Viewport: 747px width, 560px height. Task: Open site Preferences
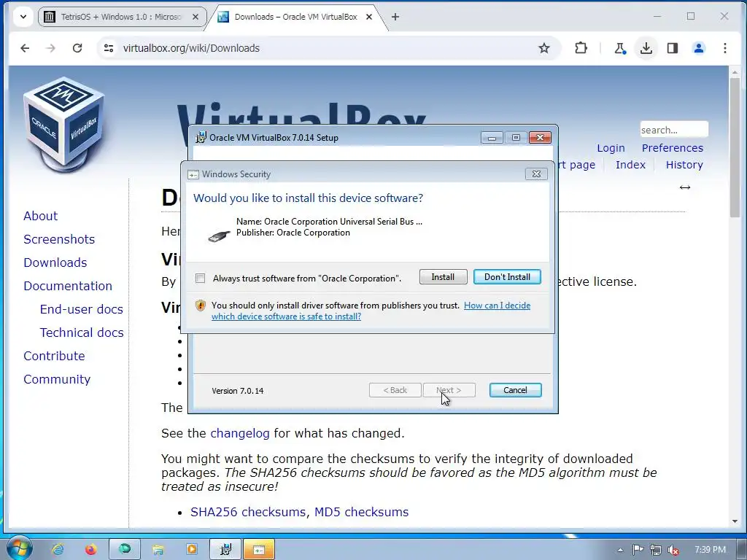tap(672, 148)
